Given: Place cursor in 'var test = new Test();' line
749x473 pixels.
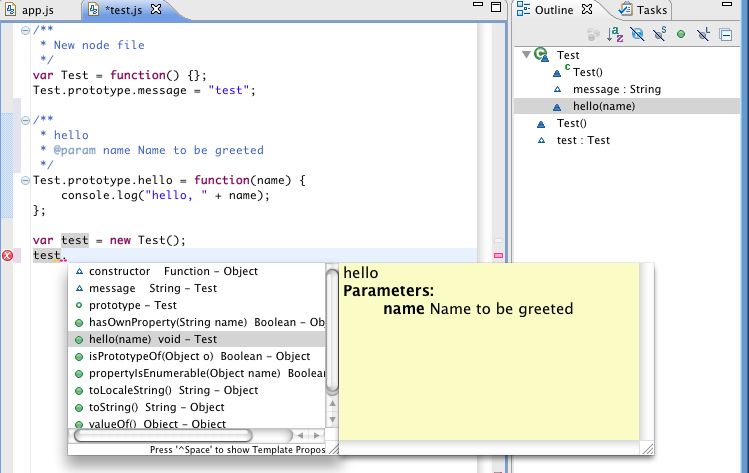Looking at the screenshot, I should pos(109,240).
